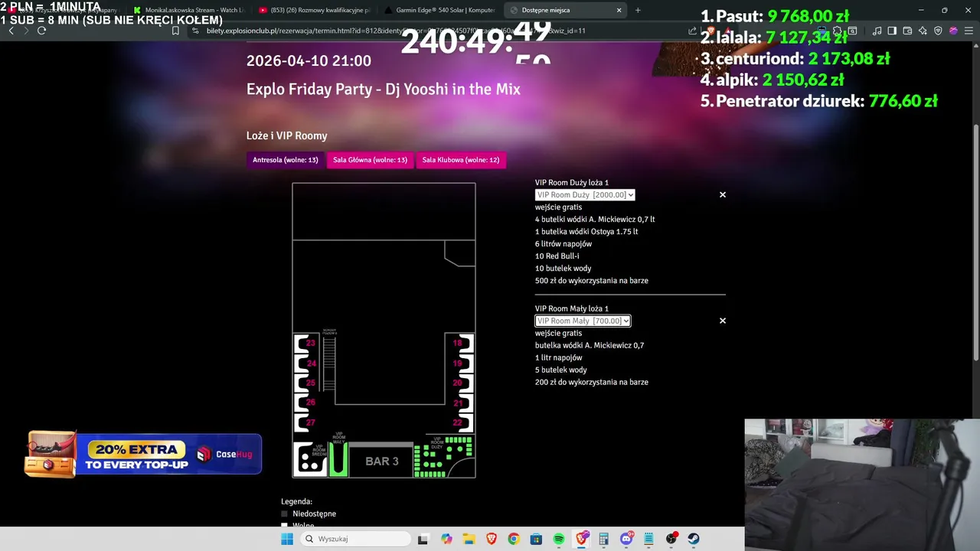Select the green VIP Room Duży on the map
This screenshot has width=980, height=551.
click(443, 457)
